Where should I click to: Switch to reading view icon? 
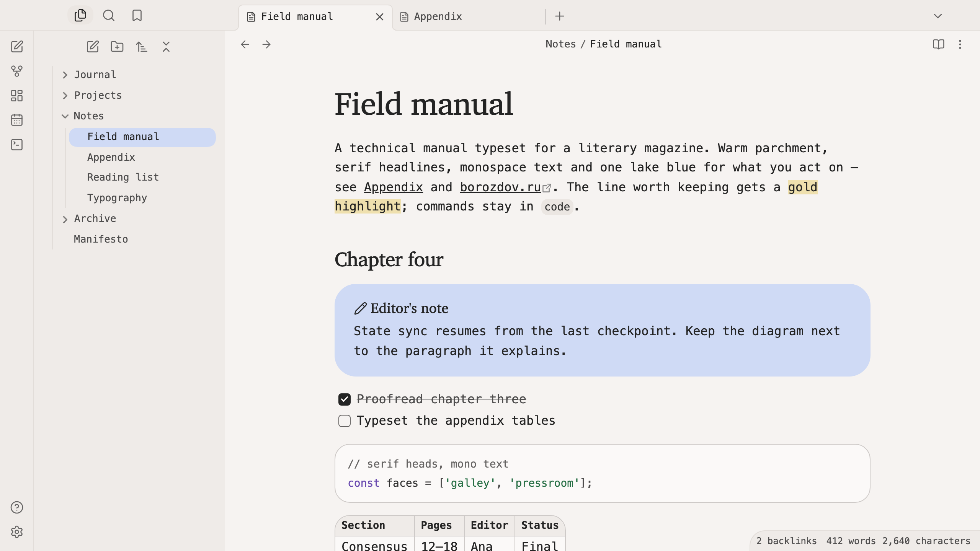939,44
